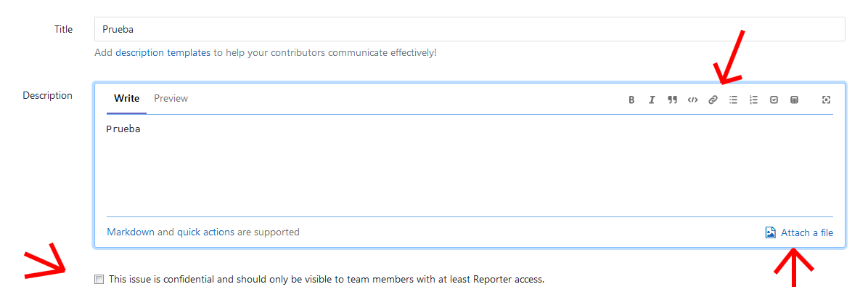
Task: Add a bullet list to description
Action: 733,100
